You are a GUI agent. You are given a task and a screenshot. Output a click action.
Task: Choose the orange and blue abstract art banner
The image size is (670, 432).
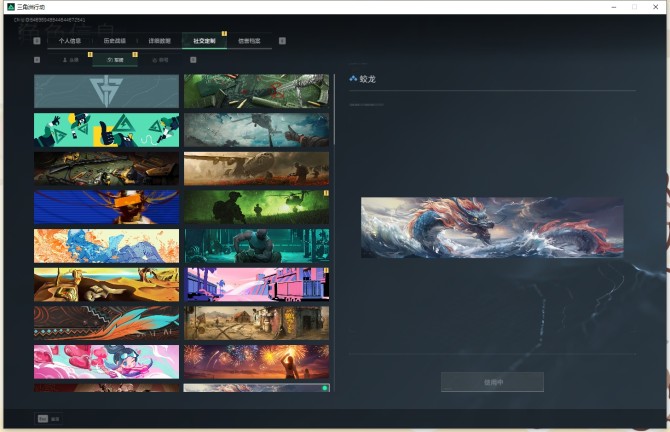click(x=106, y=246)
